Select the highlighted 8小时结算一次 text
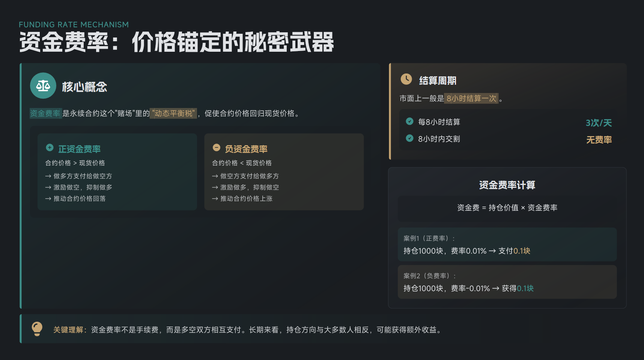The width and height of the screenshot is (644, 360). (471, 98)
